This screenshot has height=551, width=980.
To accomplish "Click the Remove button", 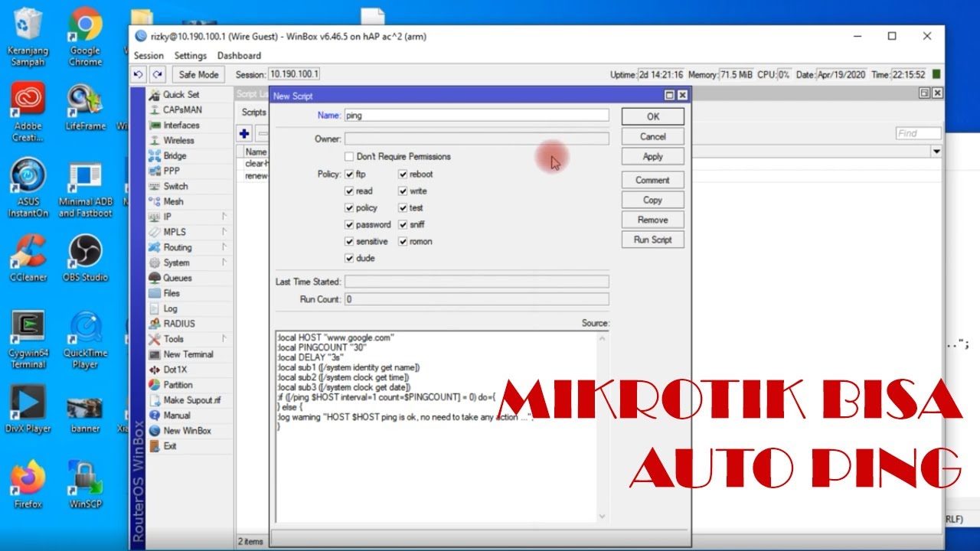I will (653, 220).
